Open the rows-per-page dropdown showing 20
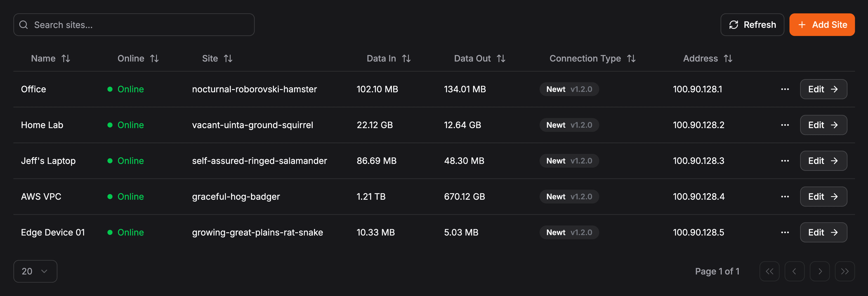The image size is (868, 296). click(35, 271)
